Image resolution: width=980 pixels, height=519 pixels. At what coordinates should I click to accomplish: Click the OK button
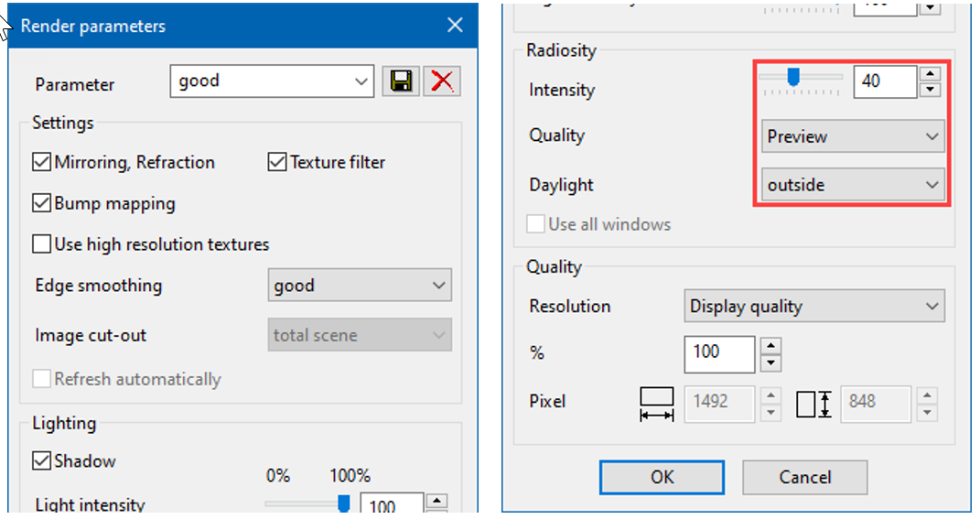662,477
